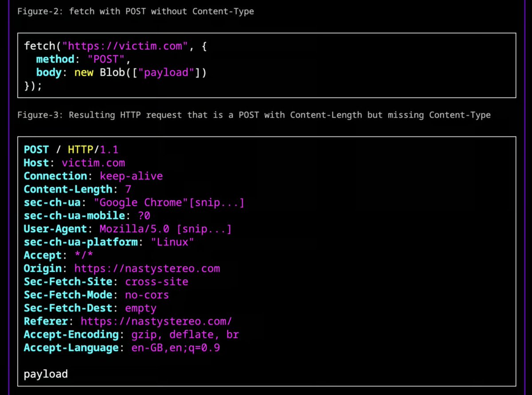
Task: Click the Figure-3 caption text
Action: tap(254, 115)
